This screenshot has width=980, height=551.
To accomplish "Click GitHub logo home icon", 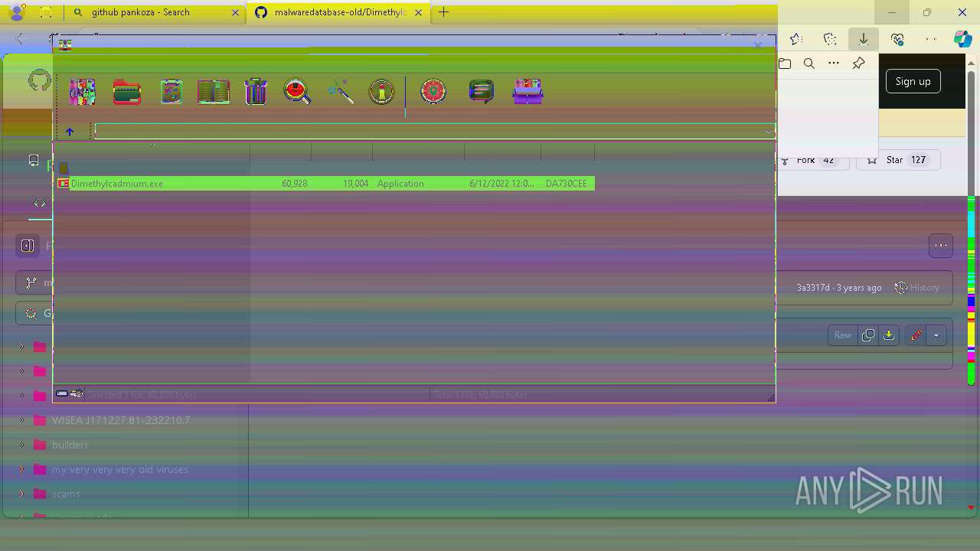I will tap(39, 80).
